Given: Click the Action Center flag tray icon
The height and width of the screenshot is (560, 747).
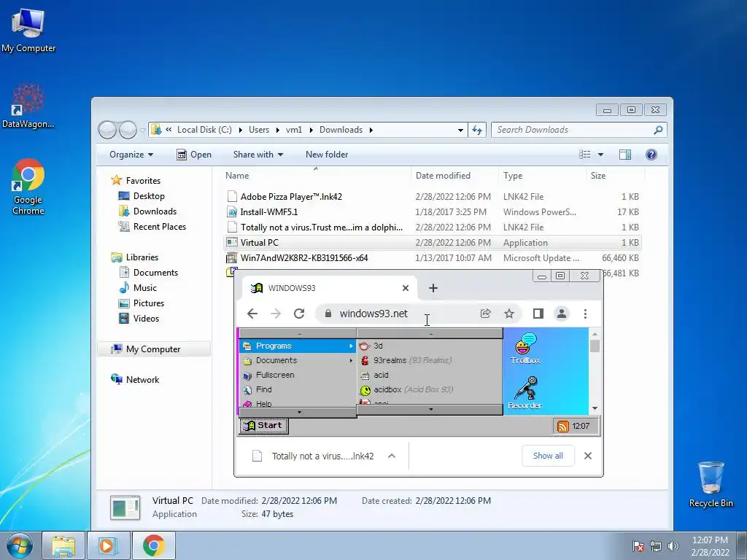Looking at the screenshot, I should tap(638, 546).
